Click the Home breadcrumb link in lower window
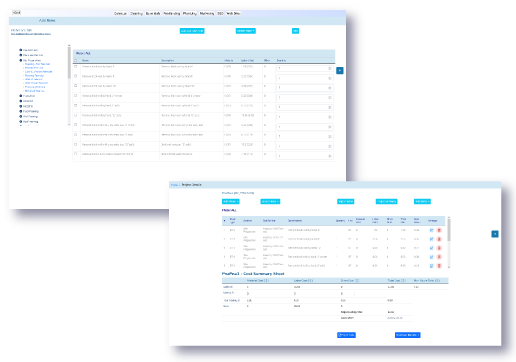 pos(174,185)
